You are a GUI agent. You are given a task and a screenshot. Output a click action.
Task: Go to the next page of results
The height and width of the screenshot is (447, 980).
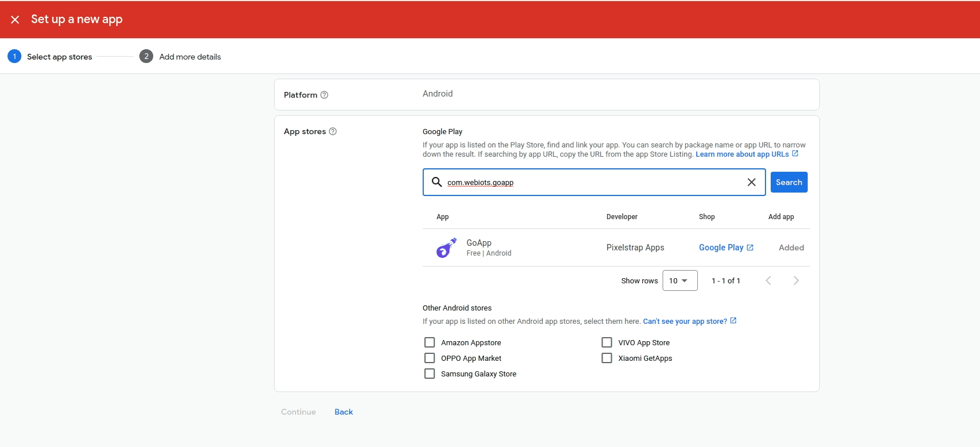tap(796, 280)
